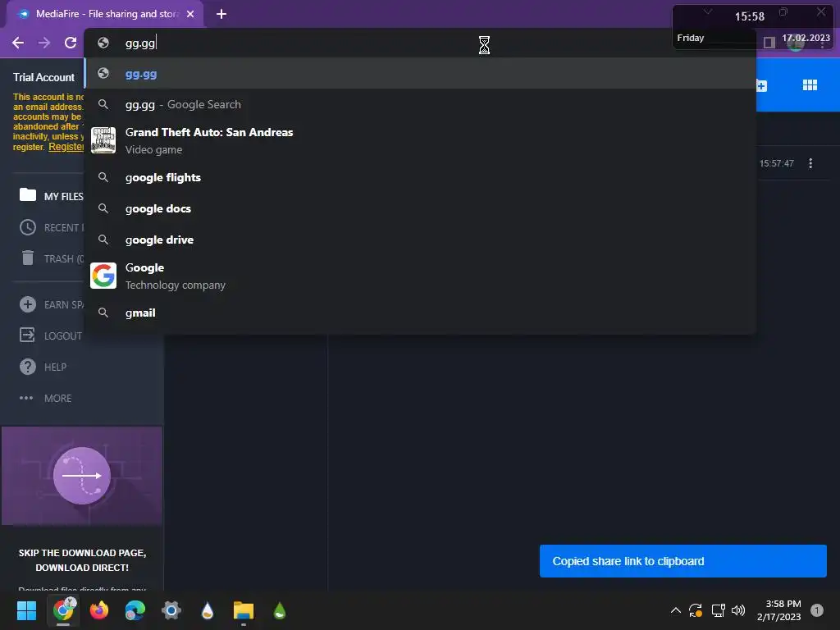840x630 pixels.
Task: Launch Microsoft Edge from the taskbar
Action: click(135, 610)
